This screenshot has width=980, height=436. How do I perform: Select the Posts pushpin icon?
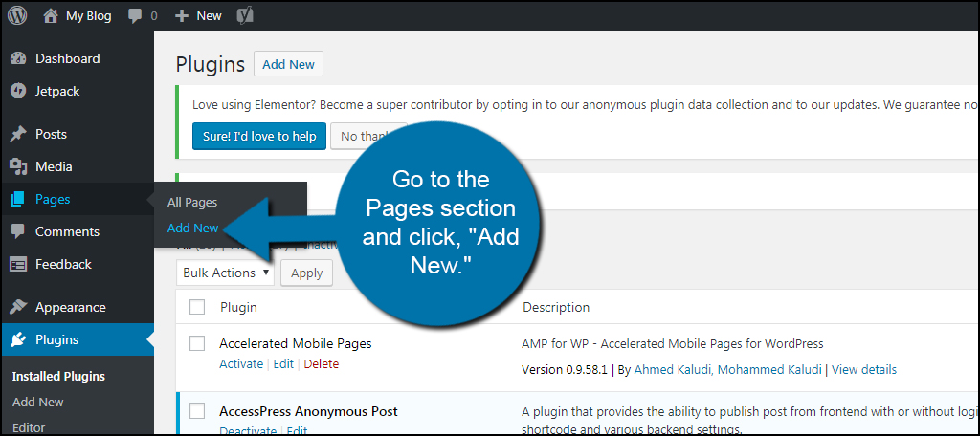point(18,134)
